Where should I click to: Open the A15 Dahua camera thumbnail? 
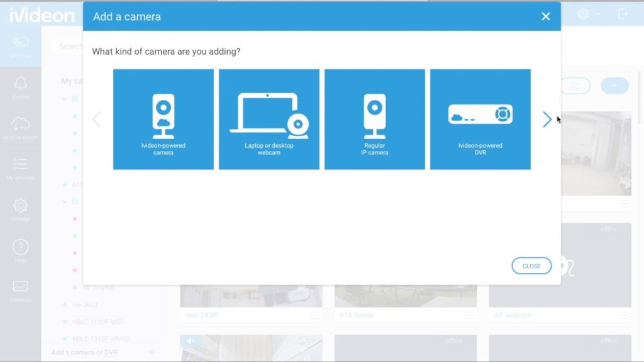pyautogui.click(x=406, y=296)
